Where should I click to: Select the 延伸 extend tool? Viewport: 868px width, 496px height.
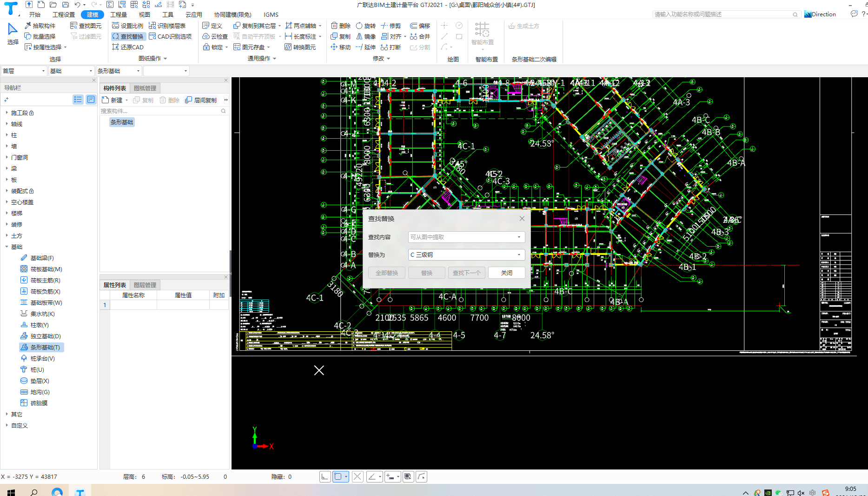coord(366,47)
